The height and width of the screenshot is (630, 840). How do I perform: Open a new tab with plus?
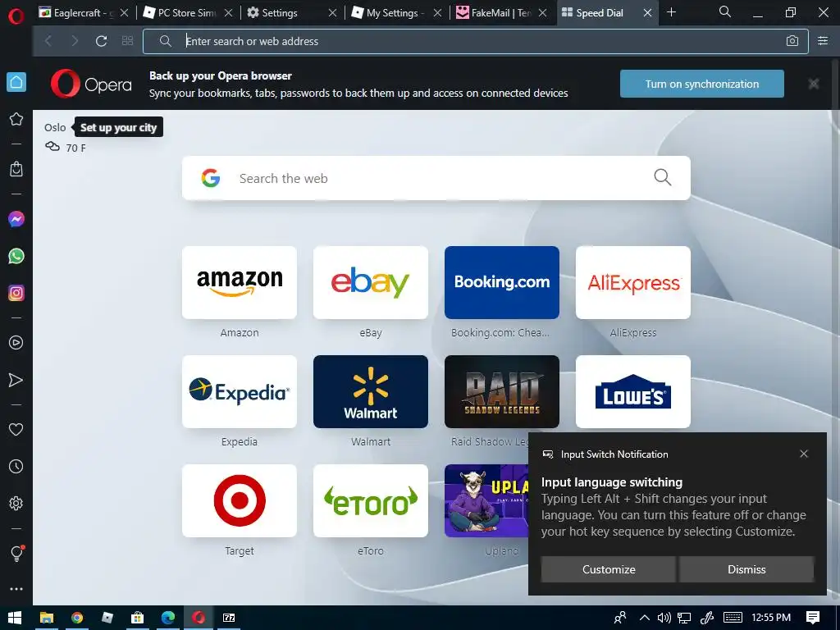tap(671, 12)
